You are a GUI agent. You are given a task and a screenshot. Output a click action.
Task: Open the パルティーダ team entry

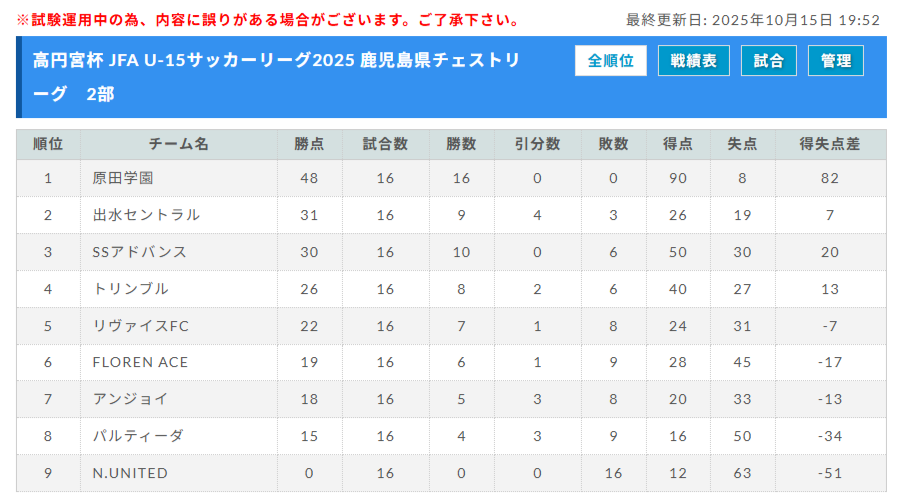[138, 436]
